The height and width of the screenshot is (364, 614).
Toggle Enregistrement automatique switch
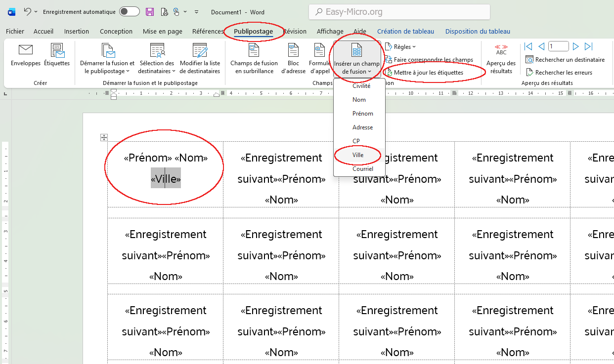click(x=129, y=12)
